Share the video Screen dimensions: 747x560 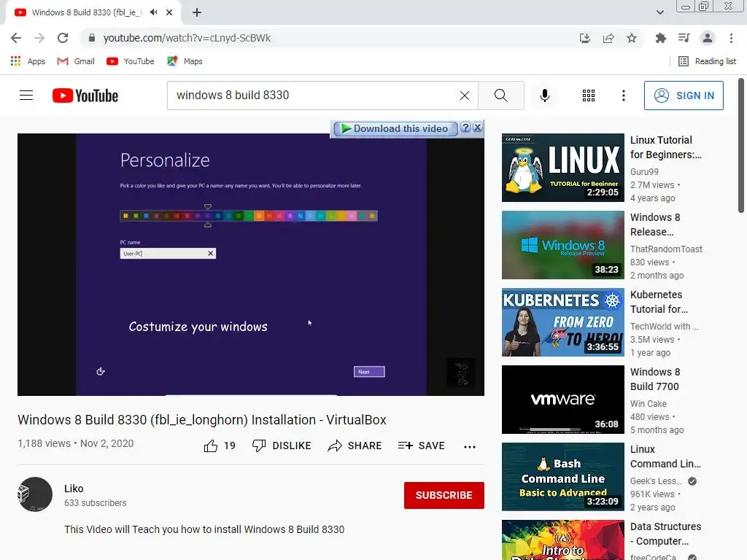click(x=355, y=446)
